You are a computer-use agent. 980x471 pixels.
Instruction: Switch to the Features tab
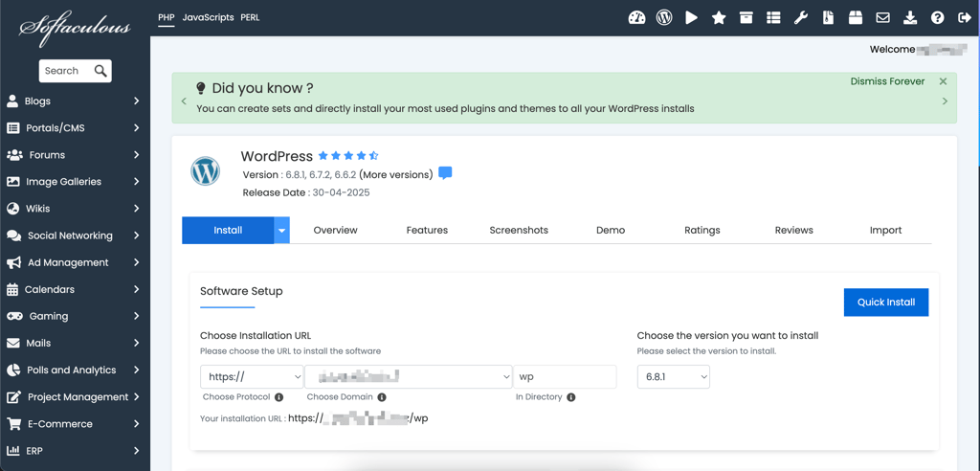click(427, 230)
